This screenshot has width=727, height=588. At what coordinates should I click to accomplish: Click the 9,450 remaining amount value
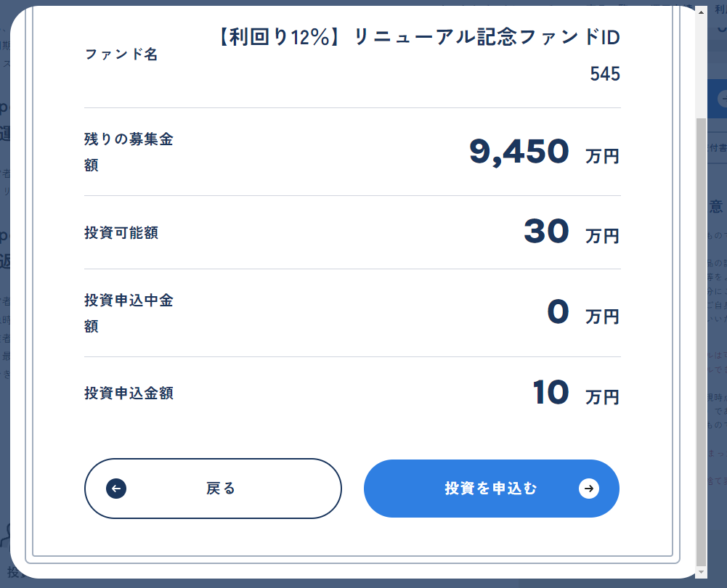coord(519,152)
